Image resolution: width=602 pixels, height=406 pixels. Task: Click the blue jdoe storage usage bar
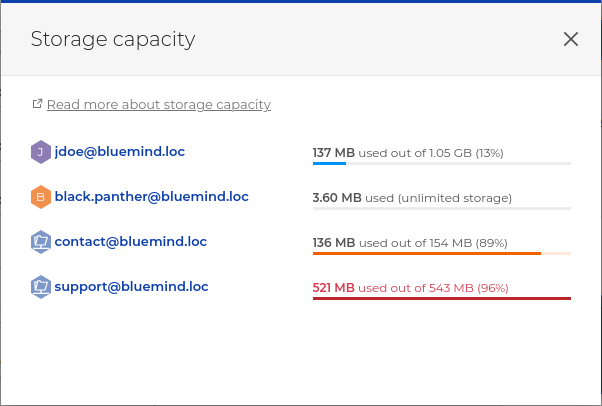pyautogui.click(x=442, y=164)
